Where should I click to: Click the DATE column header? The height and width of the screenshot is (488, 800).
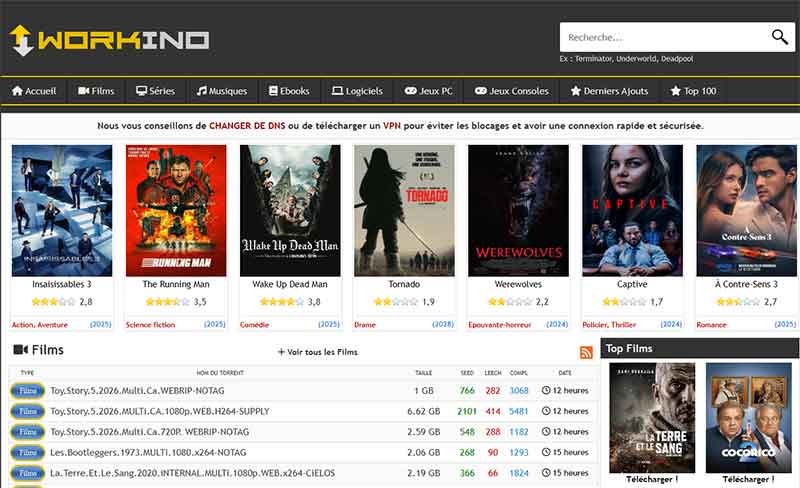(x=565, y=373)
